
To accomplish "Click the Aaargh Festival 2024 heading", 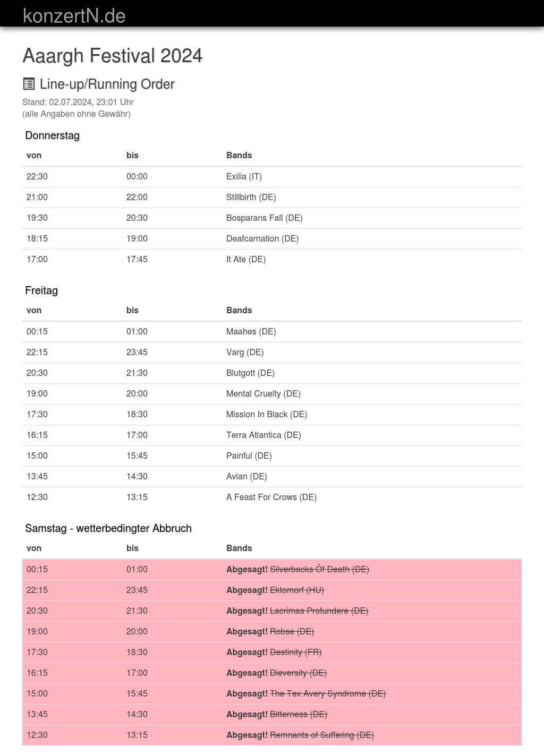I will [112, 56].
